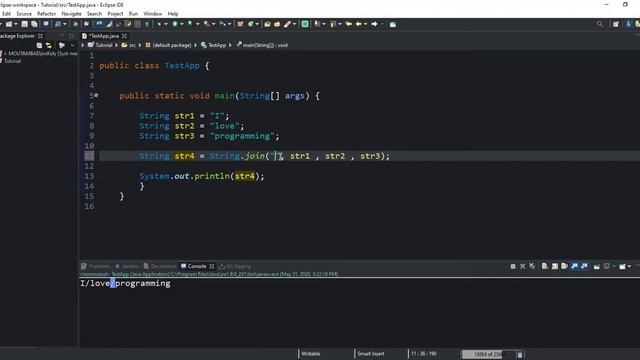The height and width of the screenshot is (360, 640).
Task: Click the TestApp class breadcrumb item
Action: 217,45
